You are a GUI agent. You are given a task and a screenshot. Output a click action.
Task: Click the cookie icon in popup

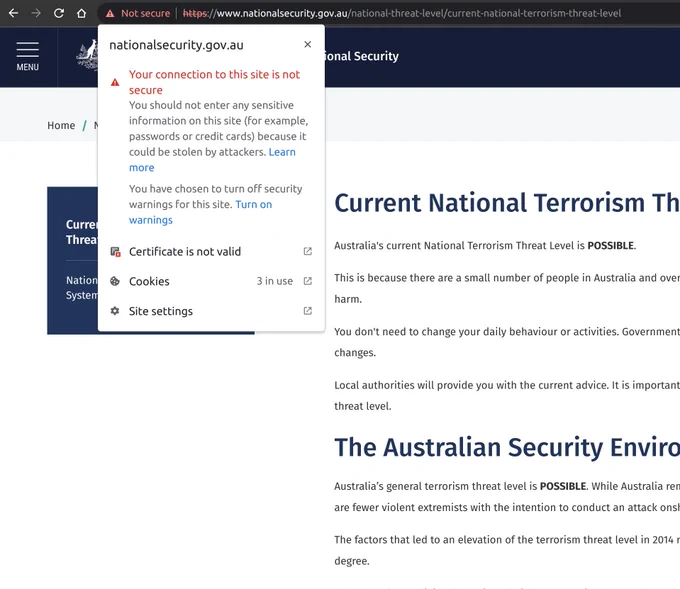click(x=115, y=281)
